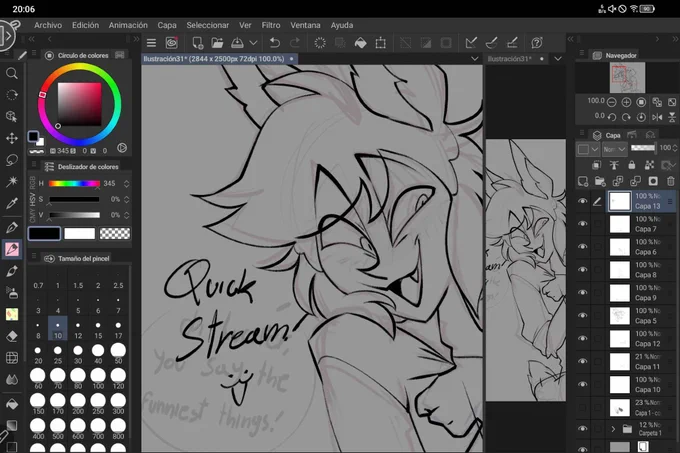This screenshot has height=453, width=680.
Task: Click the Open file folder icon
Action: pyautogui.click(x=217, y=43)
